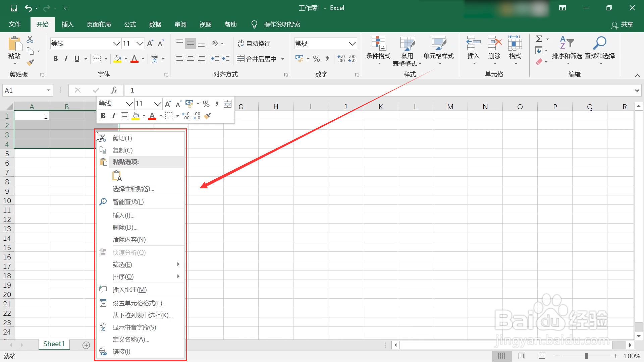Open Conditional Formatting options

click(378, 50)
